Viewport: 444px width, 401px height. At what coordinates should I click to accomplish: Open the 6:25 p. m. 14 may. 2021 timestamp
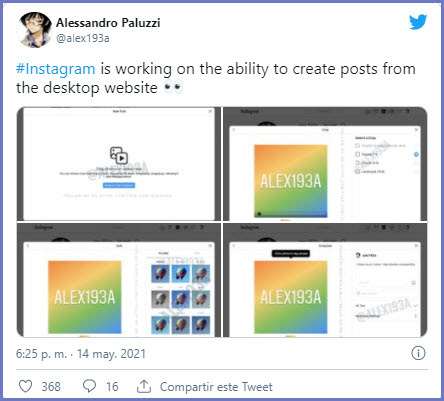81,354
